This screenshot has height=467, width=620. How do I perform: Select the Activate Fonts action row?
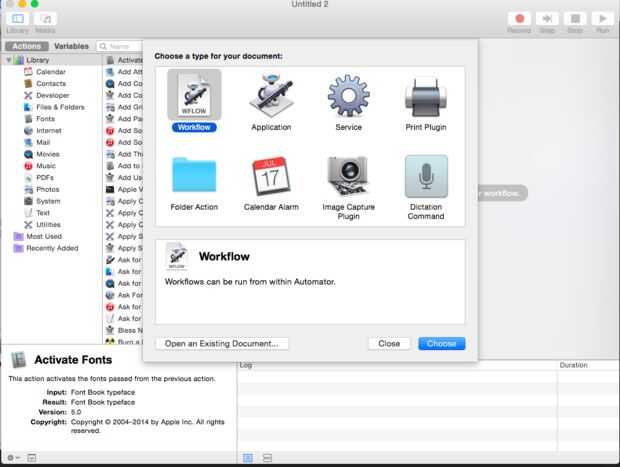pos(124,60)
